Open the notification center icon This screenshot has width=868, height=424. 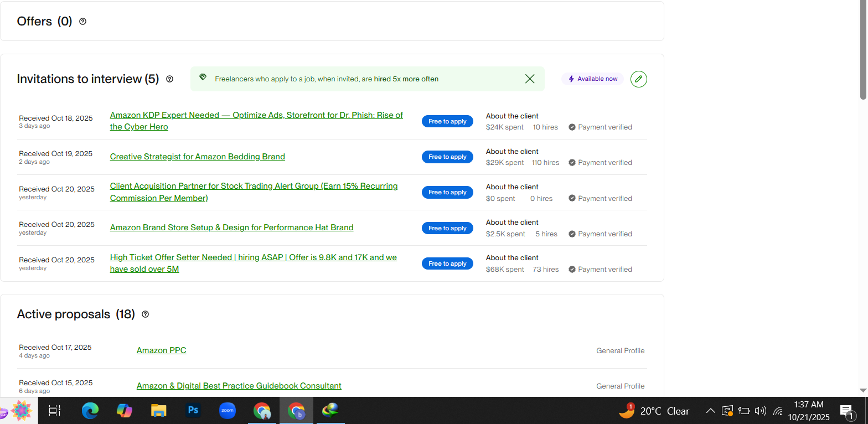pos(848,411)
